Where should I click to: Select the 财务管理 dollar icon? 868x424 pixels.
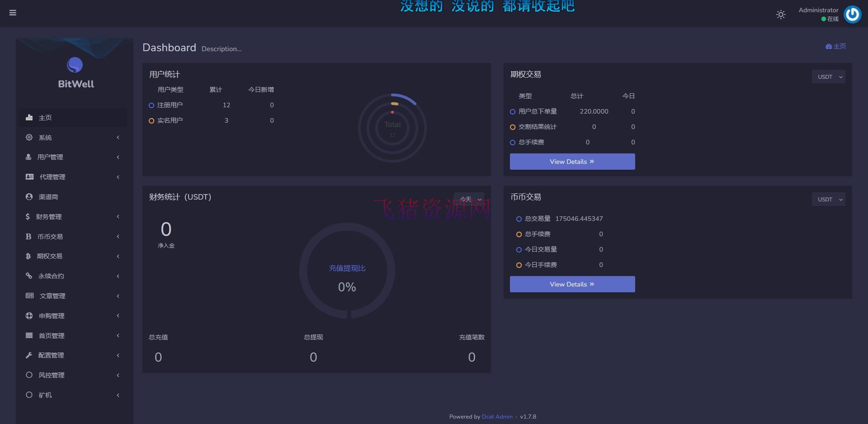pyautogui.click(x=28, y=216)
